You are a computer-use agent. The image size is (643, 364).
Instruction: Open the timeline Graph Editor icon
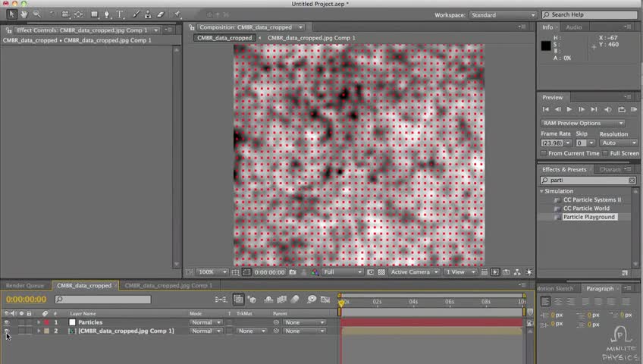coord(325,300)
